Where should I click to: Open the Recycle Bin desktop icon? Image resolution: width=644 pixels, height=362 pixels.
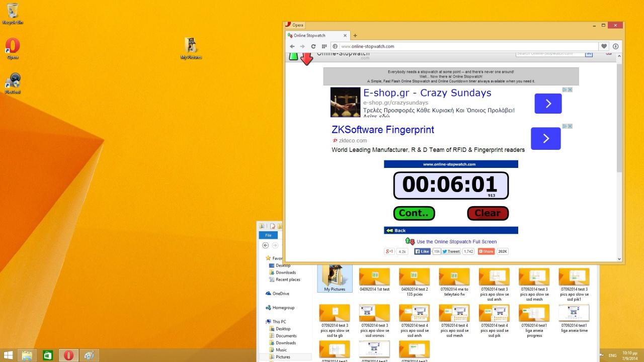pyautogui.click(x=13, y=14)
